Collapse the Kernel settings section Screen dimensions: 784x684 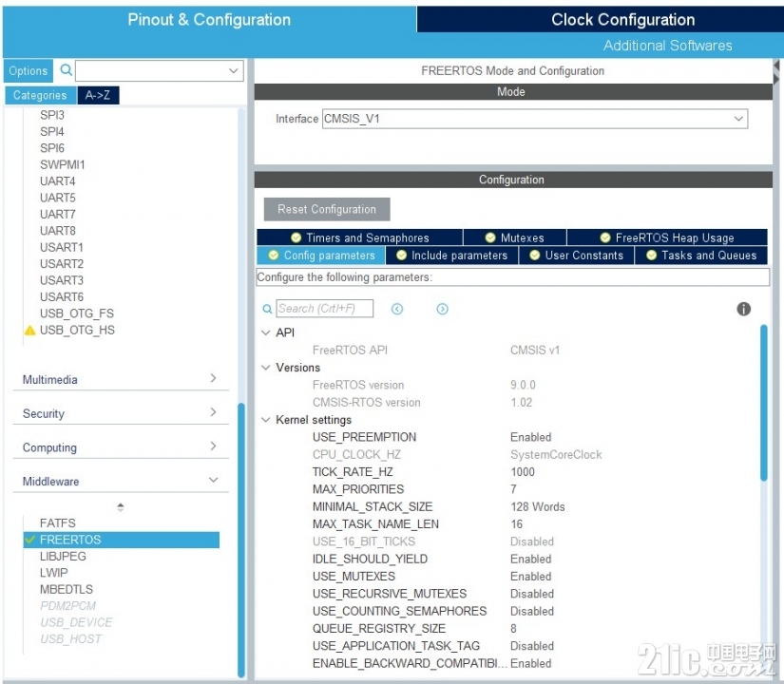point(265,420)
